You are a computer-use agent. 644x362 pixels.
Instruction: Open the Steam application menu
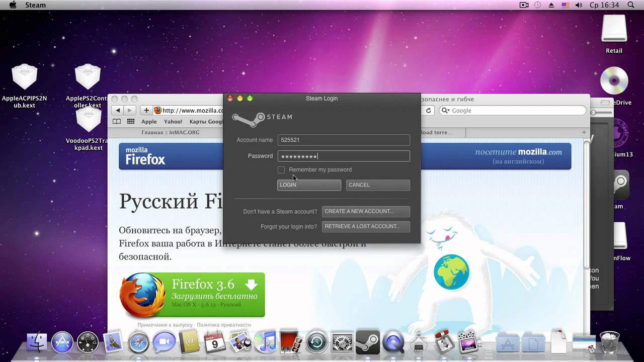click(35, 5)
